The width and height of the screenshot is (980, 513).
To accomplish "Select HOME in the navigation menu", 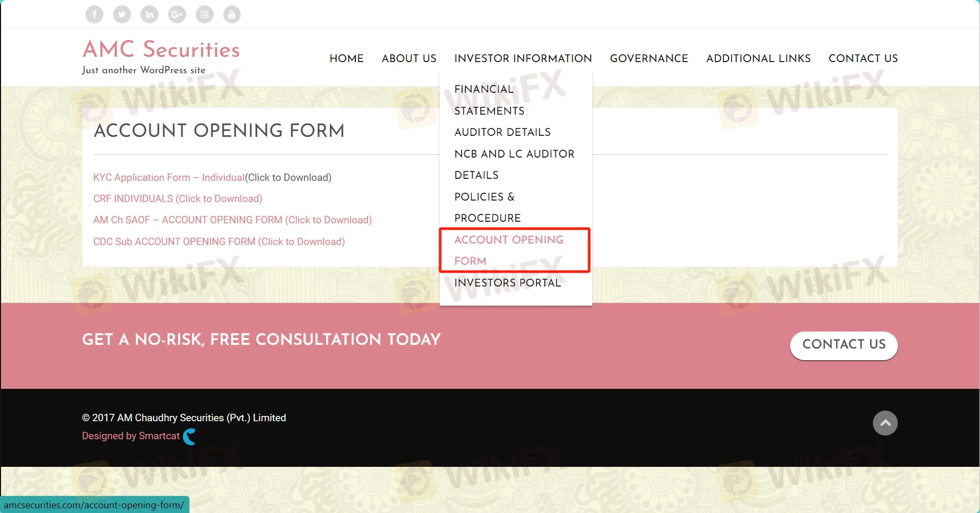I will pyautogui.click(x=346, y=58).
